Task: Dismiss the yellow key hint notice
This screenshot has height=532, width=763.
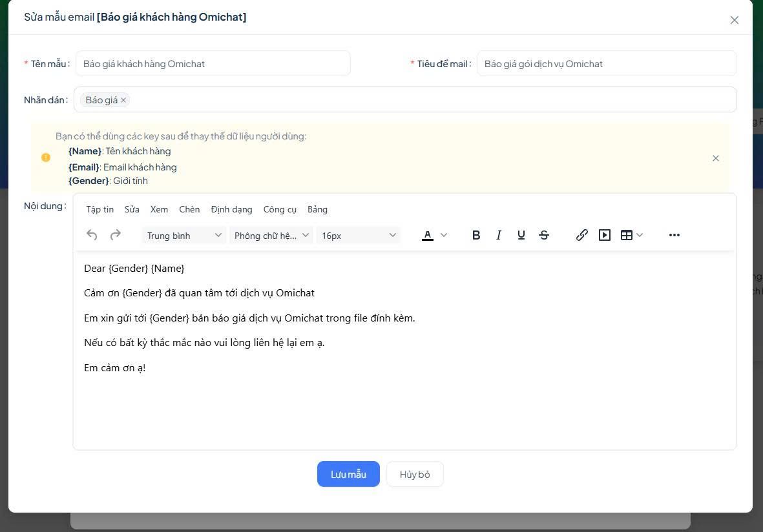Action: coord(716,158)
